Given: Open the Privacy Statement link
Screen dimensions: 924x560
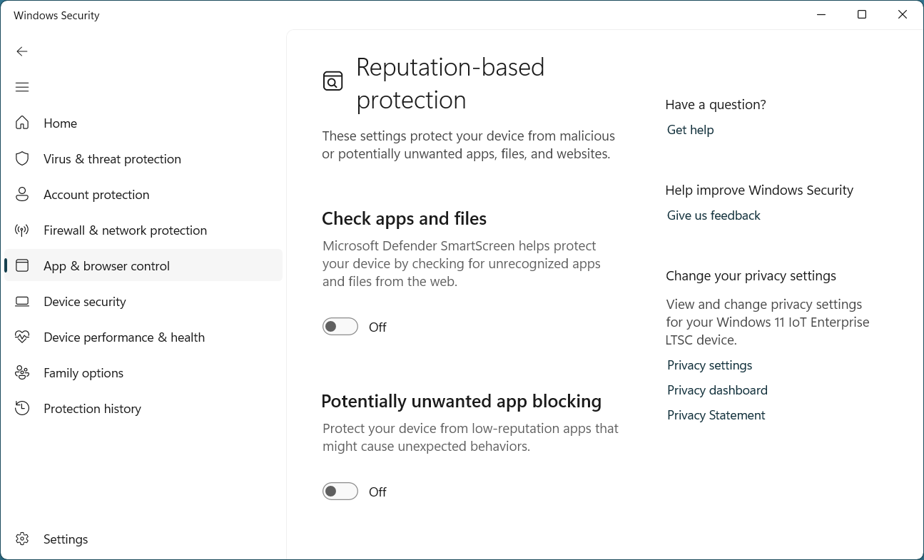Looking at the screenshot, I should tap(716, 415).
